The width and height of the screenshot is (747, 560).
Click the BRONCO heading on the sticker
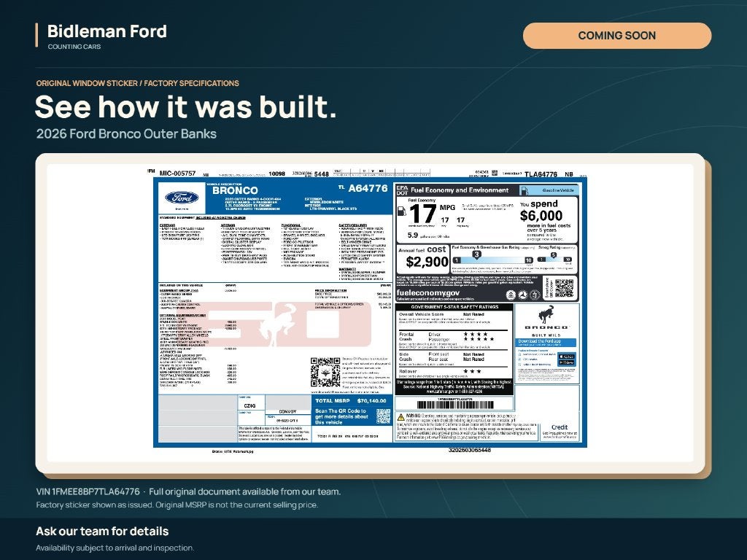[x=235, y=190]
